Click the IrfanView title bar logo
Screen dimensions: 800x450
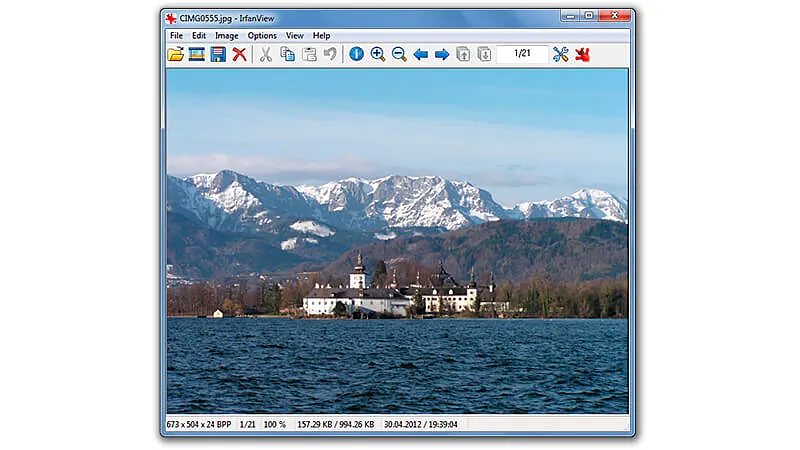[x=170, y=19]
